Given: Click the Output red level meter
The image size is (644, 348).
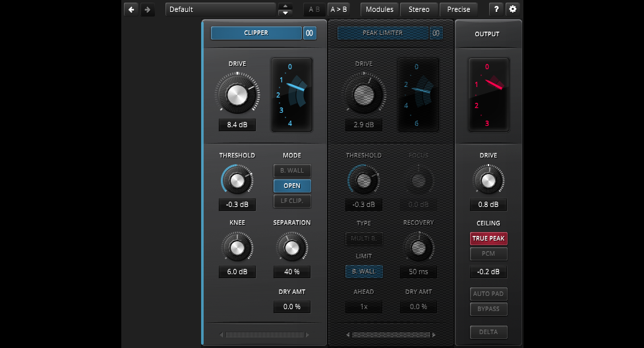Looking at the screenshot, I should 488,94.
